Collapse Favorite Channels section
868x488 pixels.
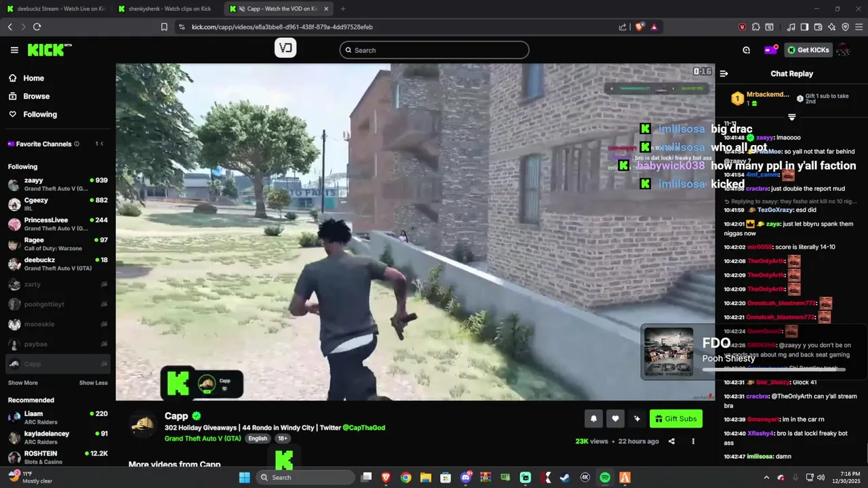103,144
